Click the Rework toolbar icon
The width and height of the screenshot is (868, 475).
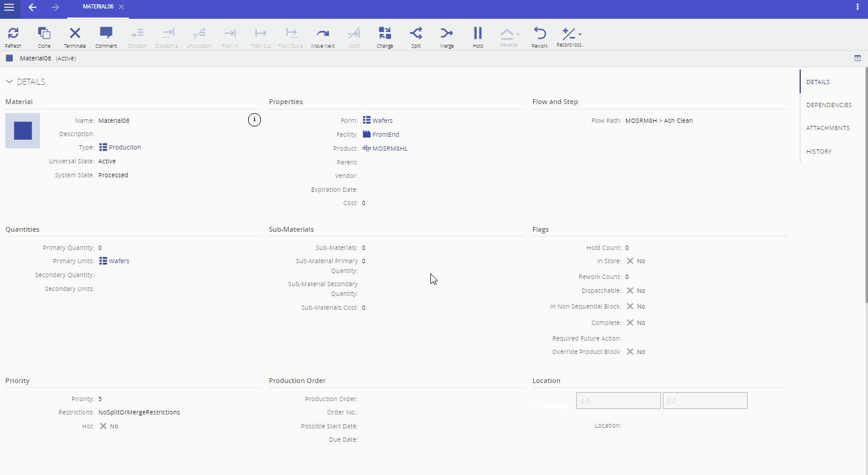tap(539, 33)
